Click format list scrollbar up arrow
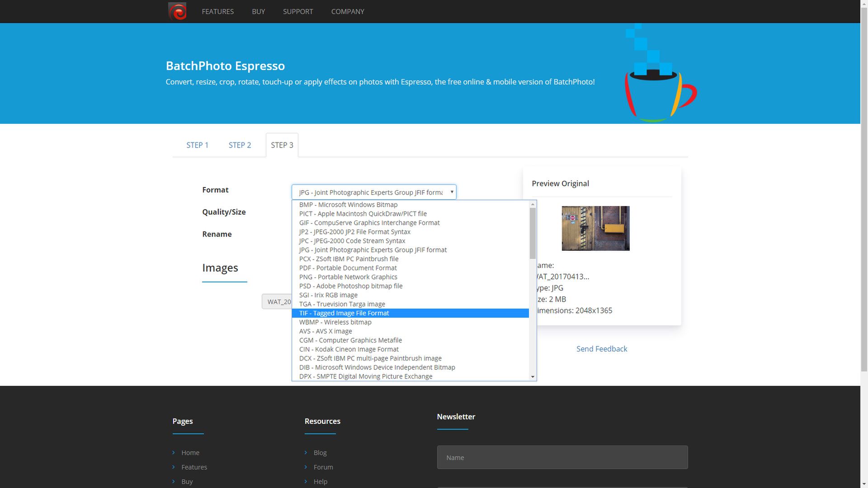The height and width of the screenshot is (488, 868). coord(533,204)
